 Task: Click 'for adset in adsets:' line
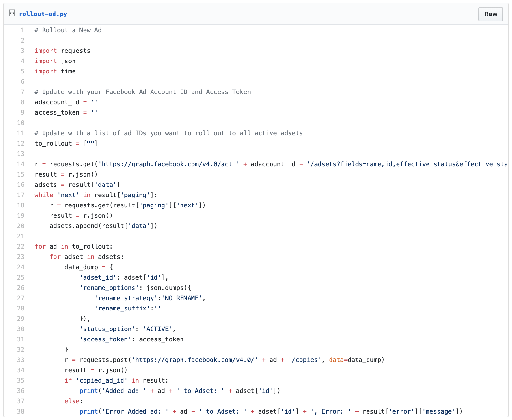(87, 257)
